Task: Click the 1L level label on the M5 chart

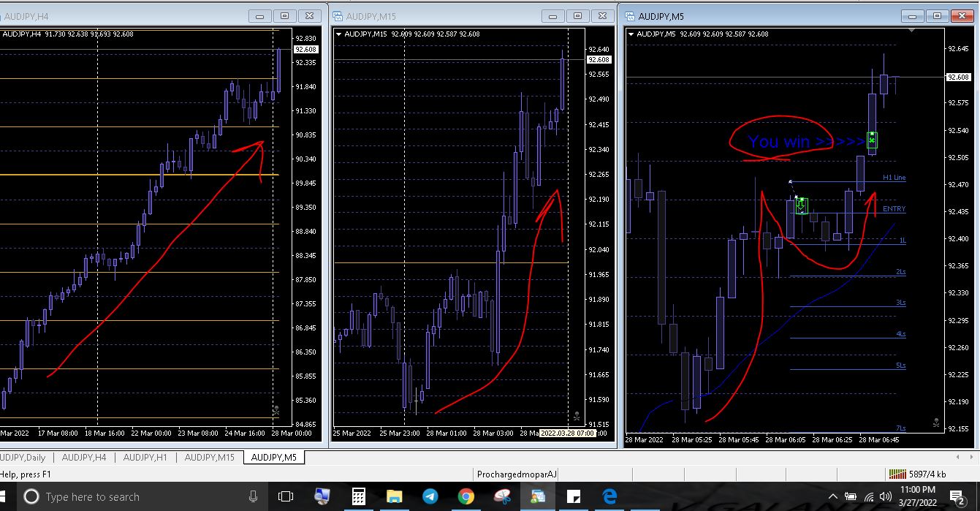Action: [903, 241]
